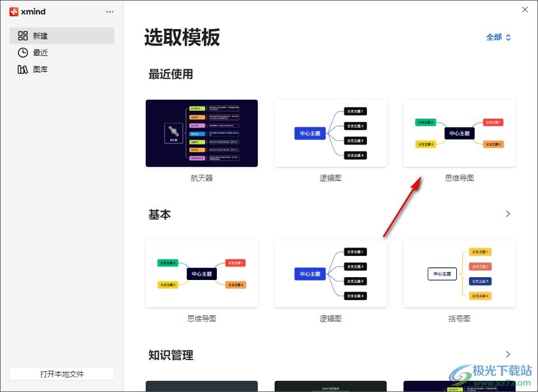Click the 知识管理 section heading
The image size is (538, 392).
point(170,355)
